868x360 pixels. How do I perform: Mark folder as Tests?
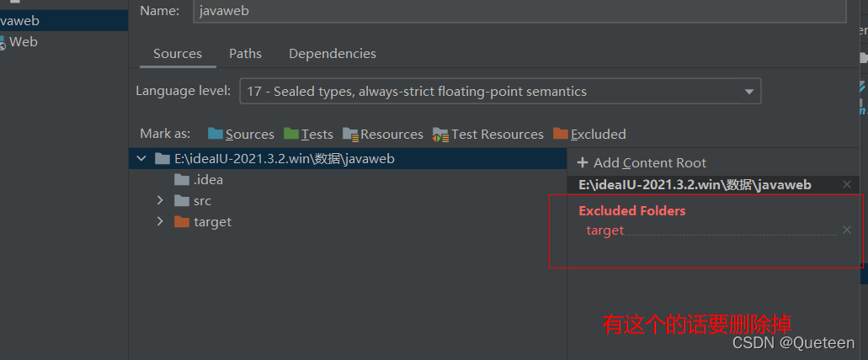308,135
